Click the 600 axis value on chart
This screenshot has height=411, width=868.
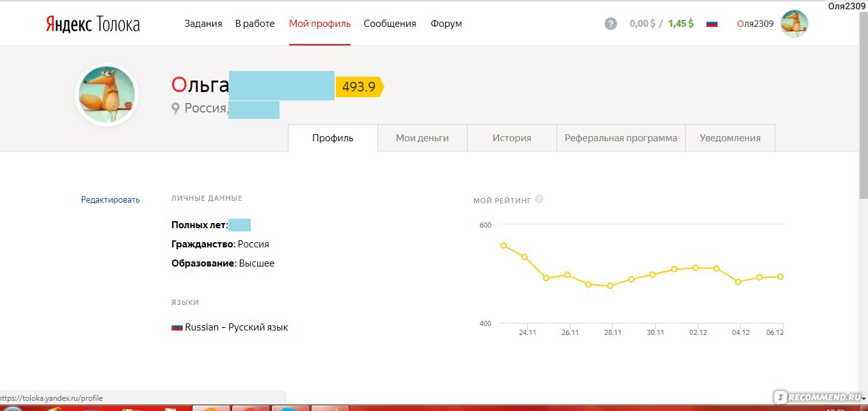point(485,225)
